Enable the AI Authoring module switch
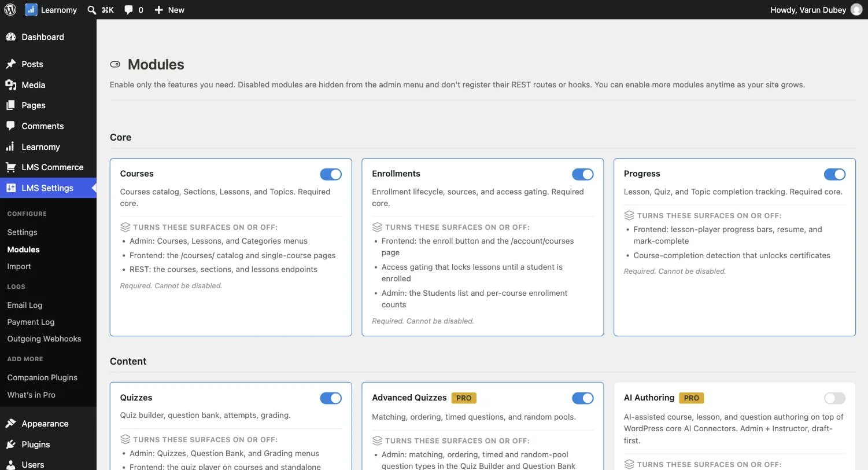This screenshot has width=868, height=470. 834,398
